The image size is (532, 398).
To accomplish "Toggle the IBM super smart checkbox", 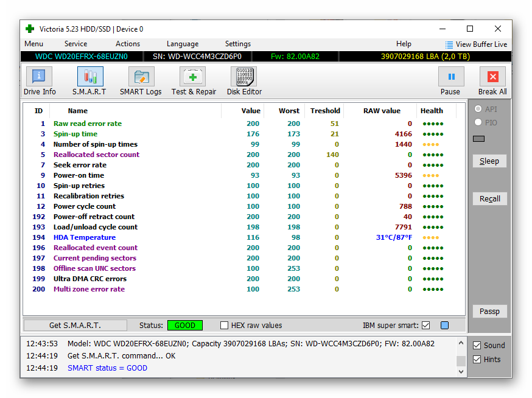I will click(425, 326).
